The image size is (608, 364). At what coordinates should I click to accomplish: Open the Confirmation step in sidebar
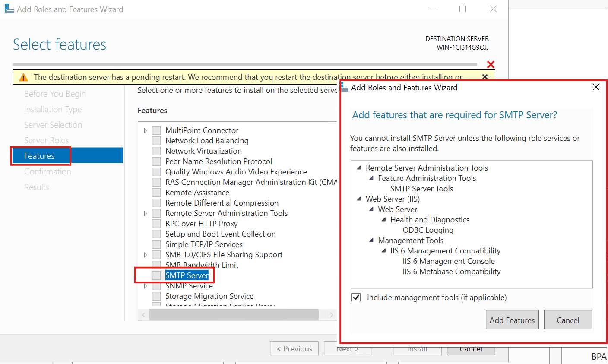47,171
